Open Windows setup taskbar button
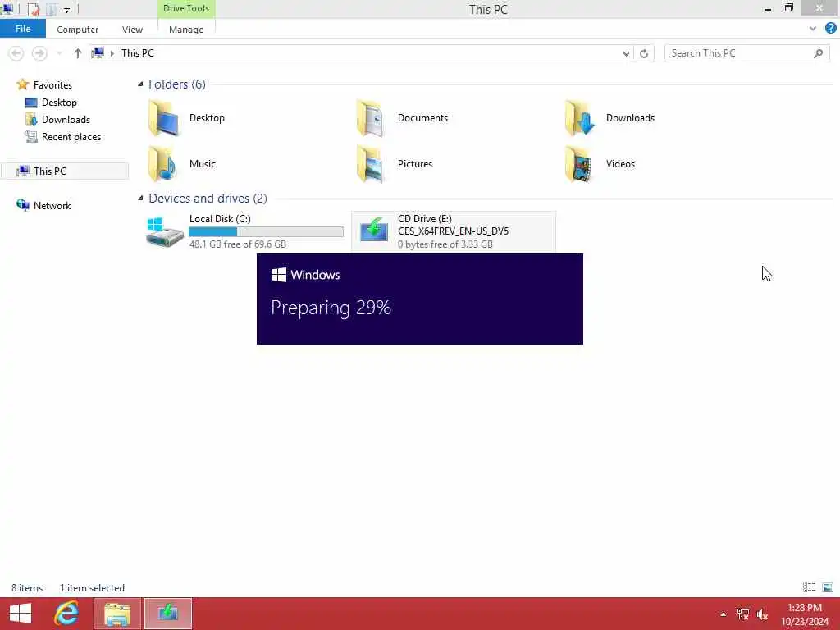Image resolution: width=840 pixels, height=630 pixels. coord(167,614)
